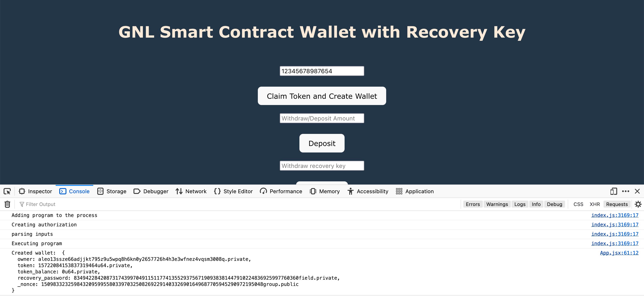644x296 pixels.
Task: Open the Application panel icon
Action: (399, 191)
